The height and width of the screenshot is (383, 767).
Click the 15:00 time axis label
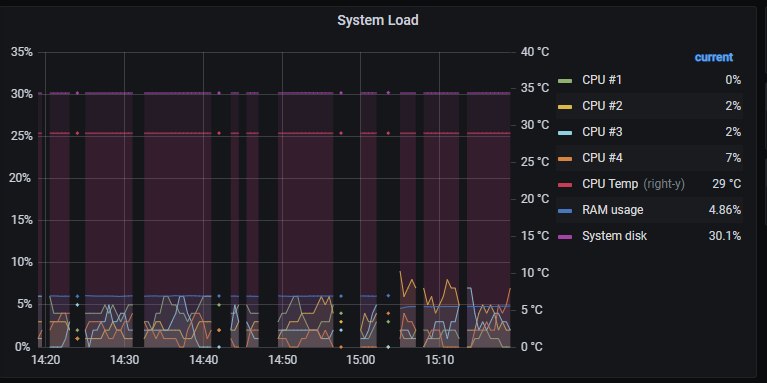point(361,360)
